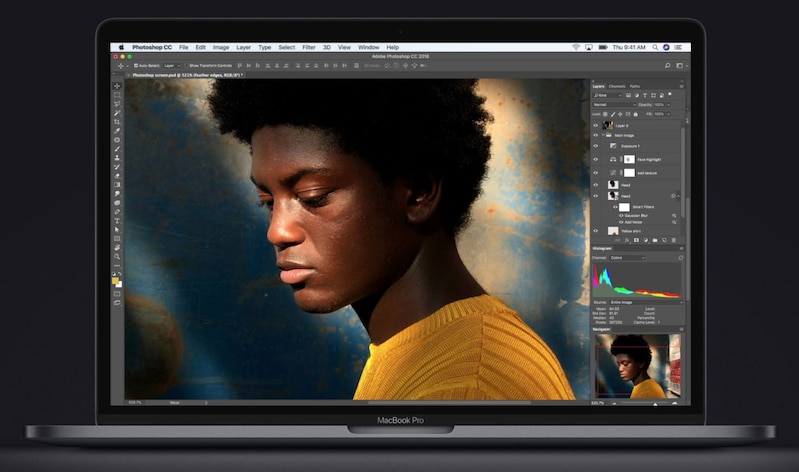
Task: Open Spotlight search in macOS menu bar
Action: [x=655, y=47]
